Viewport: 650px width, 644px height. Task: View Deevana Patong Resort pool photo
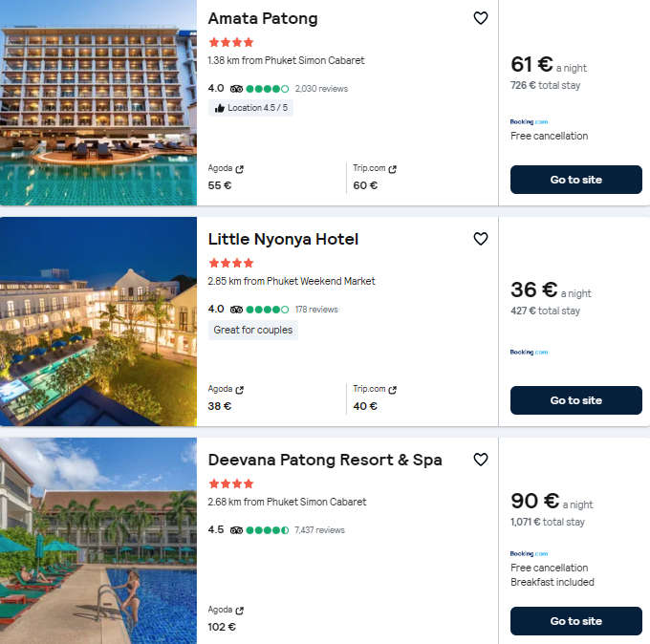coord(98,541)
